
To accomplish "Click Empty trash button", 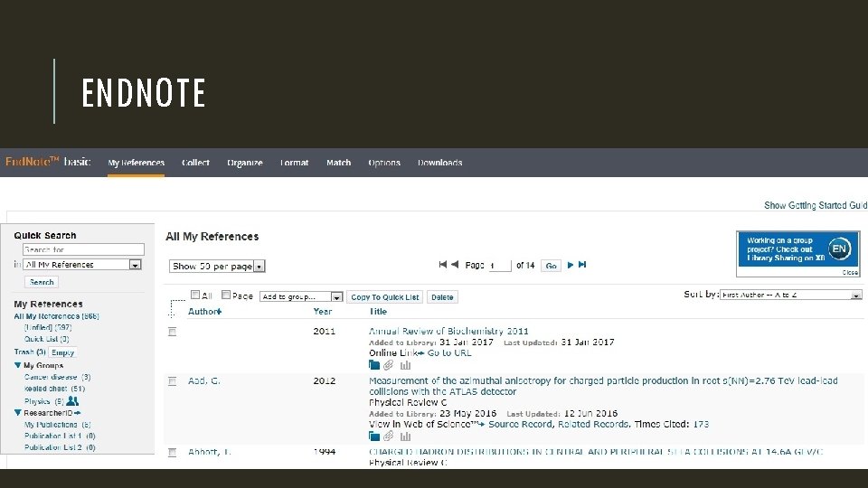I will (x=62, y=352).
